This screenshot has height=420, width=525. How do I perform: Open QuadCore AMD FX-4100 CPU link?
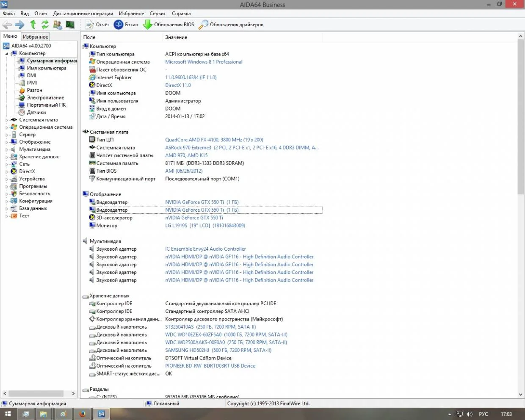coord(214,140)
